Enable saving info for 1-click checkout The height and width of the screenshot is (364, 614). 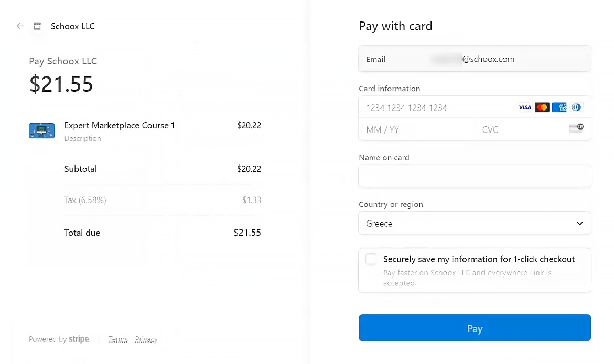pos(371,259)
